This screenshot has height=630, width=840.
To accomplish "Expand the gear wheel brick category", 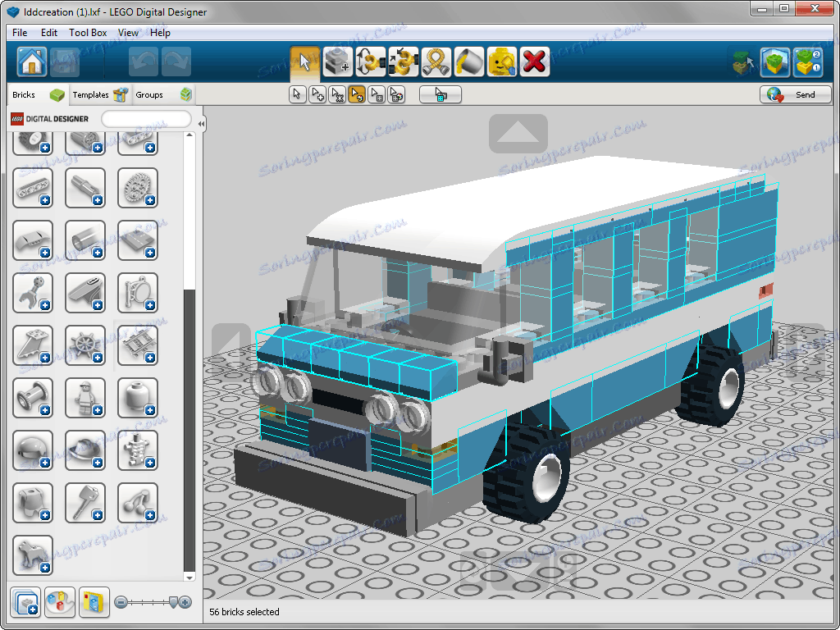I will tap(138, 188).
